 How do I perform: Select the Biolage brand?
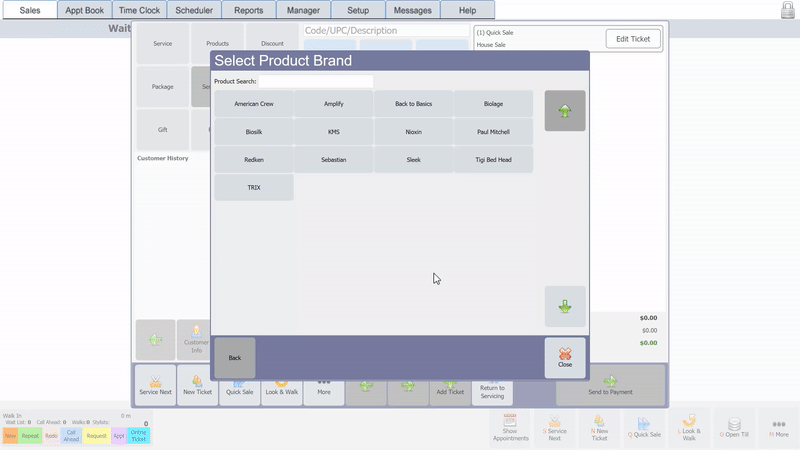pyautogui.click(x=493, y=104)
